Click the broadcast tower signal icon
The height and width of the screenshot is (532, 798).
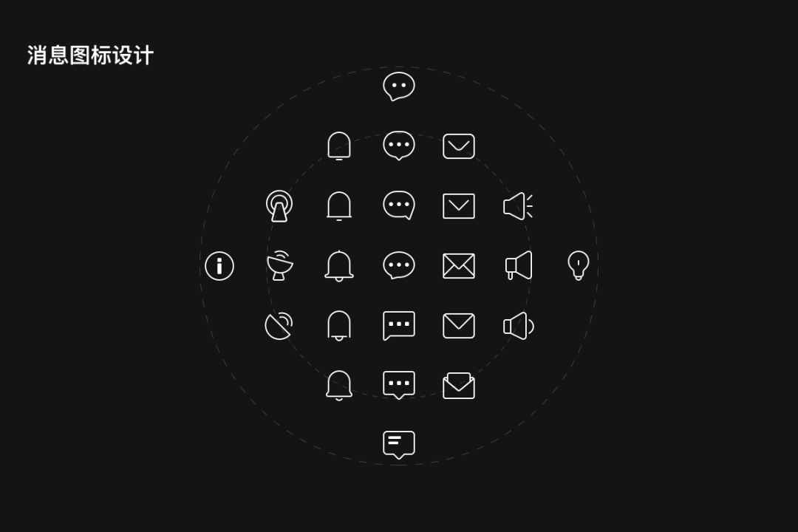[279, 206]
